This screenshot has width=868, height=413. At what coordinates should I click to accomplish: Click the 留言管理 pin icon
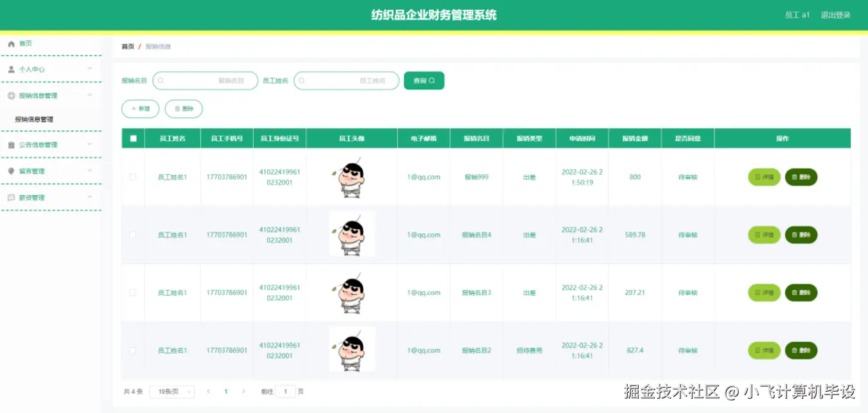(10, 171)
